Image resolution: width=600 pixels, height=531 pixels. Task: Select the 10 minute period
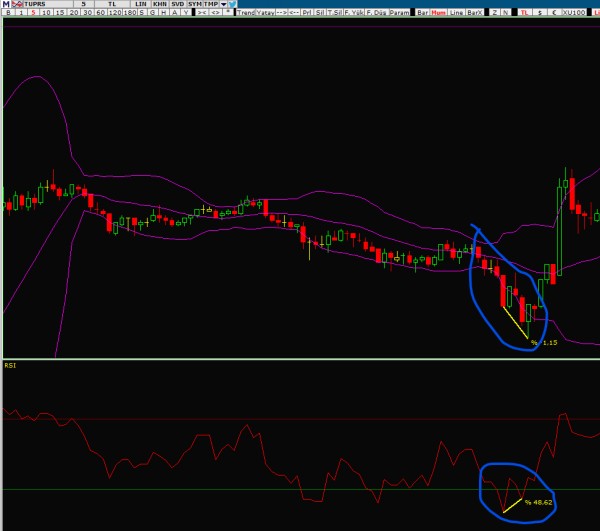[46, 13]
